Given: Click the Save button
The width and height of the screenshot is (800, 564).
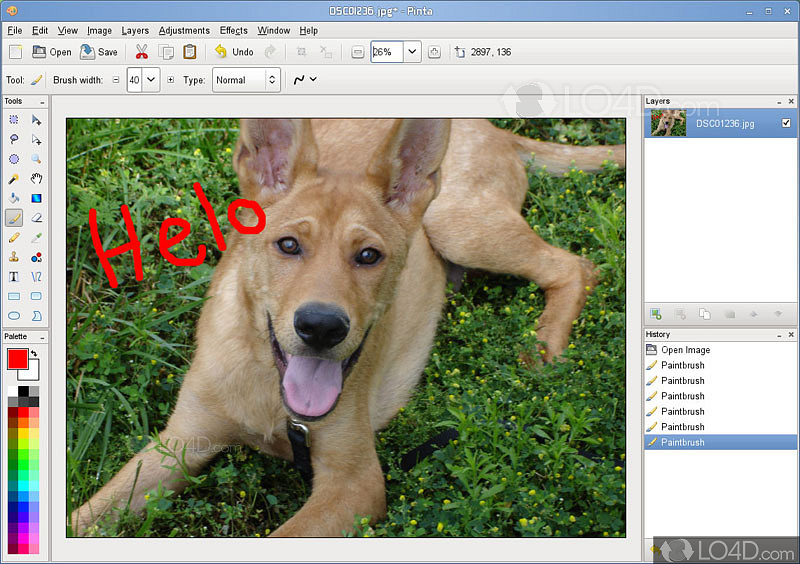Looking at the screenshot, I should point(99,52).
